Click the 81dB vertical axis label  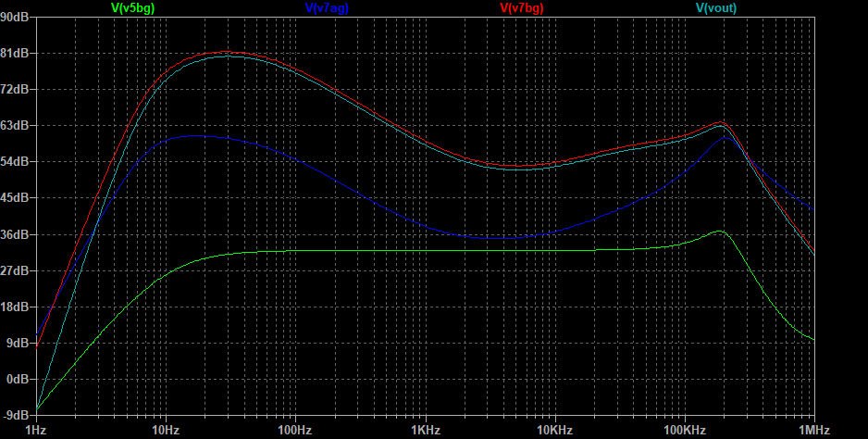(15, 53)
